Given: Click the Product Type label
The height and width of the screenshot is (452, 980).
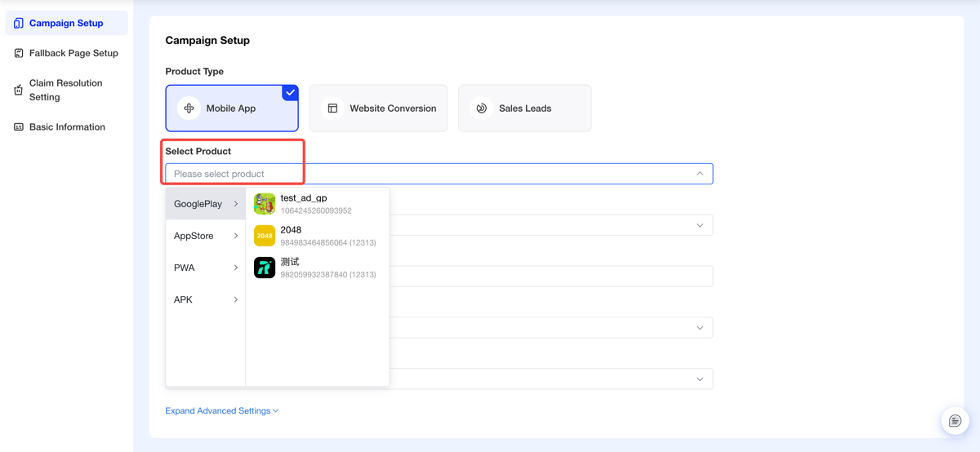Looking at the screenshot, I should tap(194, 71).
